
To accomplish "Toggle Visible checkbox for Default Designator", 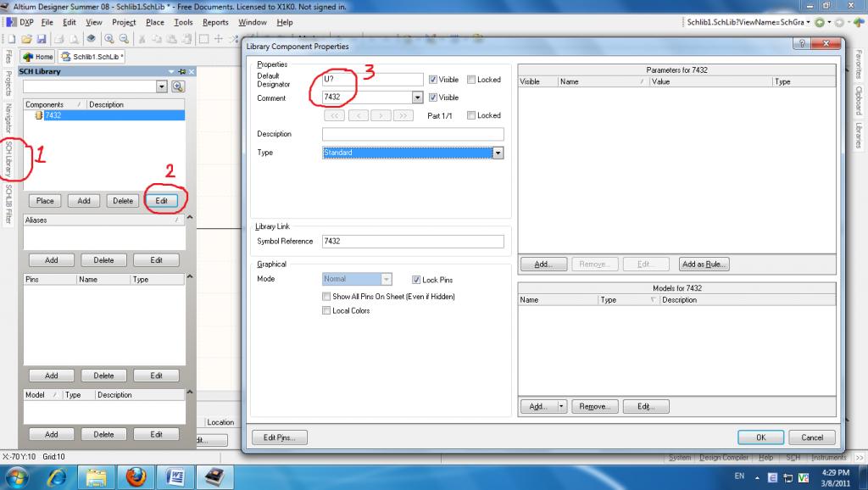I will point(433,80).
